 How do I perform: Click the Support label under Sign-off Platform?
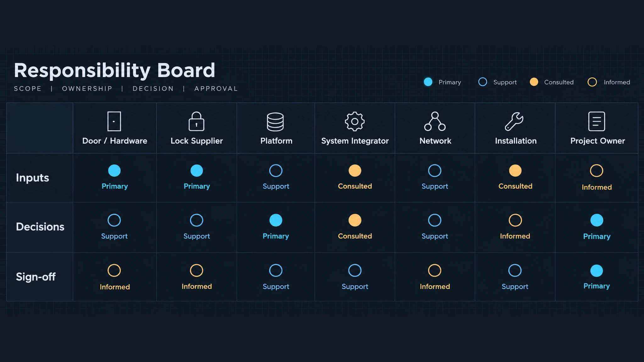tap(276, 287)
